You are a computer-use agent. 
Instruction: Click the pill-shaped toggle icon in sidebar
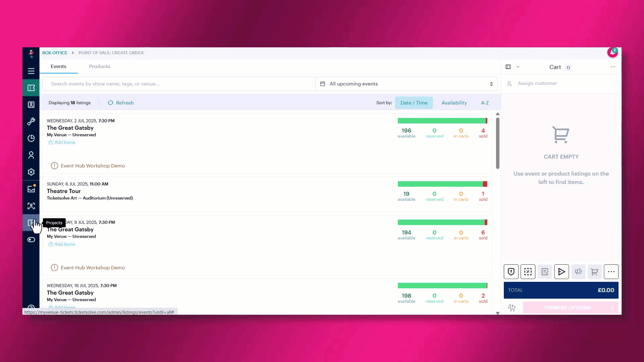[31, 240]
